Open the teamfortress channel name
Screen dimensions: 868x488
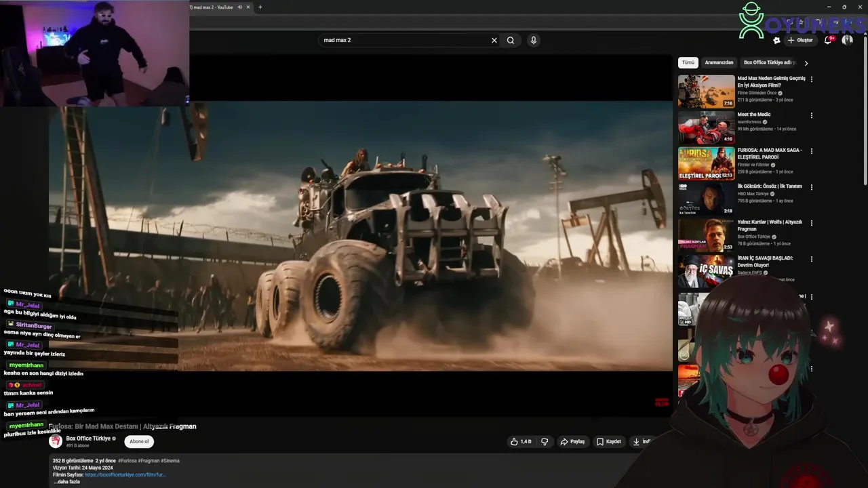point(750,122)
